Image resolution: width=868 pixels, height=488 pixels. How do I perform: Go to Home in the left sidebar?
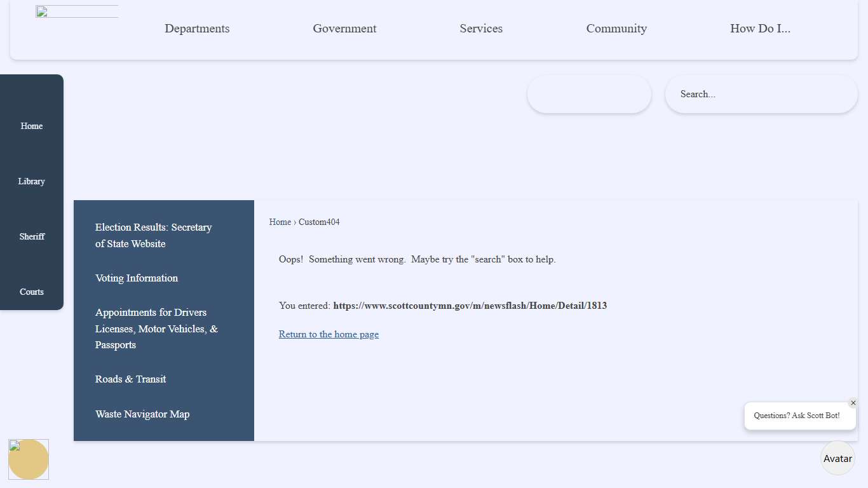click(x=32, y=126)
